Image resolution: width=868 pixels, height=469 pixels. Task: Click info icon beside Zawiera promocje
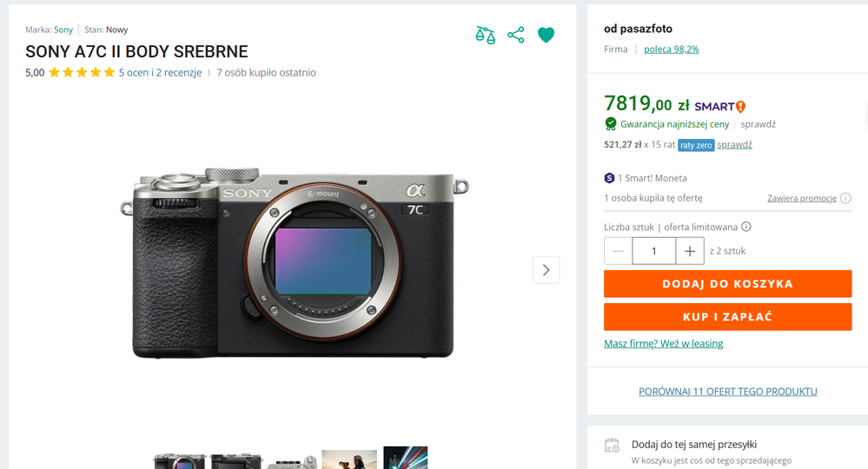[845, 198]
